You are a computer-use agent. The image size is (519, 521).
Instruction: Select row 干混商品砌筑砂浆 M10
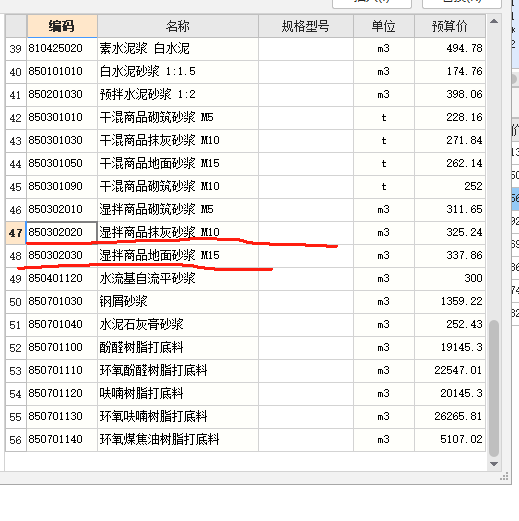pos(245,187)
